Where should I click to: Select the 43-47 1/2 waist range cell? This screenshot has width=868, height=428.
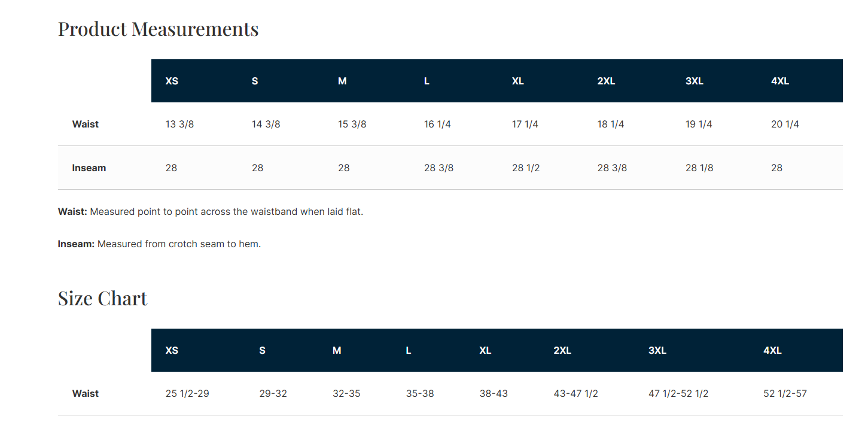pos(575,394)
